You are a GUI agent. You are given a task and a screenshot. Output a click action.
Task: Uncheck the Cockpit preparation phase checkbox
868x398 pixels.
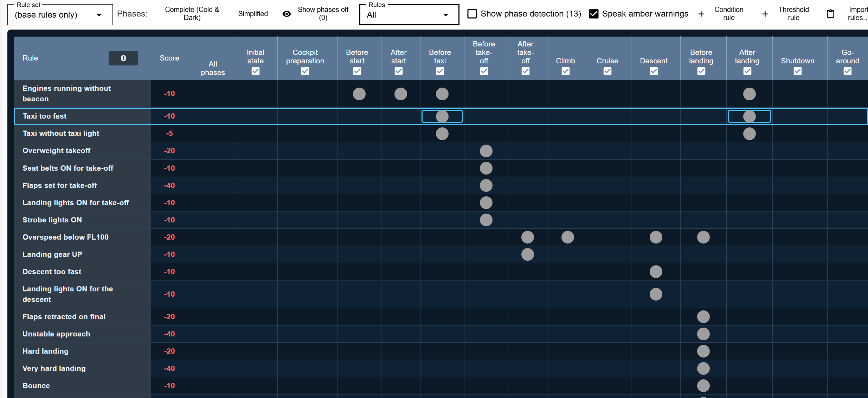pyautogui.click(x=305, y=71)
